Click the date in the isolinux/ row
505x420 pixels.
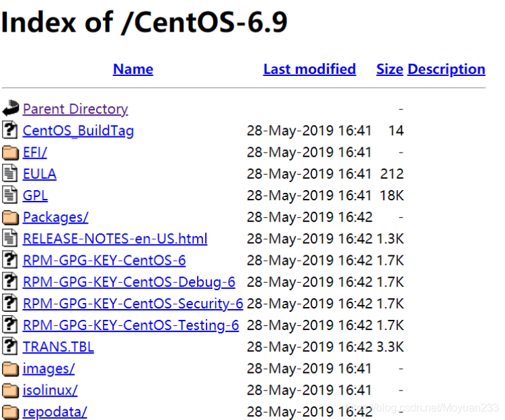click(x=309, y=390)
